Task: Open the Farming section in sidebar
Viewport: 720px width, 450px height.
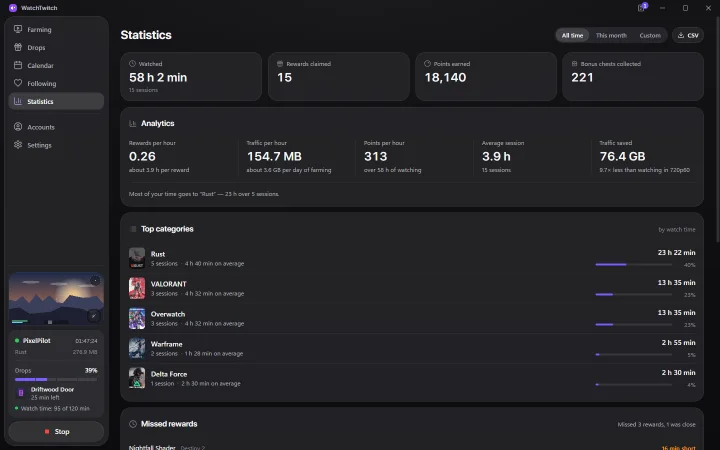Action: point(56,29)
